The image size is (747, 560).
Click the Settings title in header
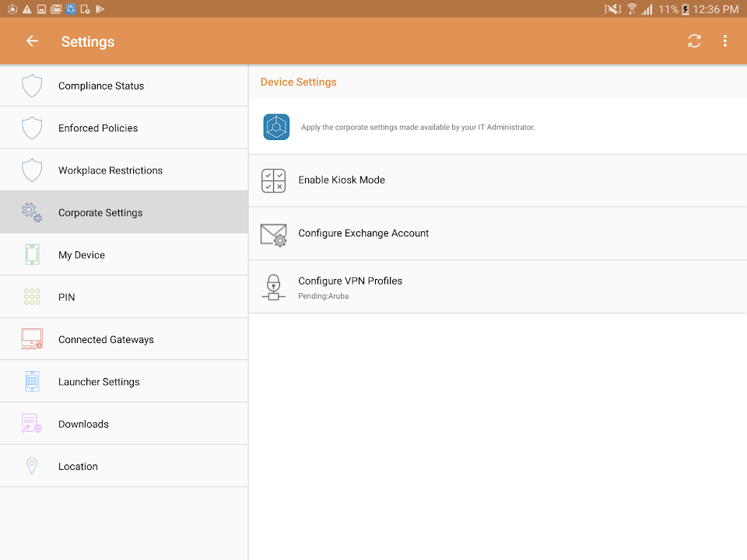click(88, 42)
